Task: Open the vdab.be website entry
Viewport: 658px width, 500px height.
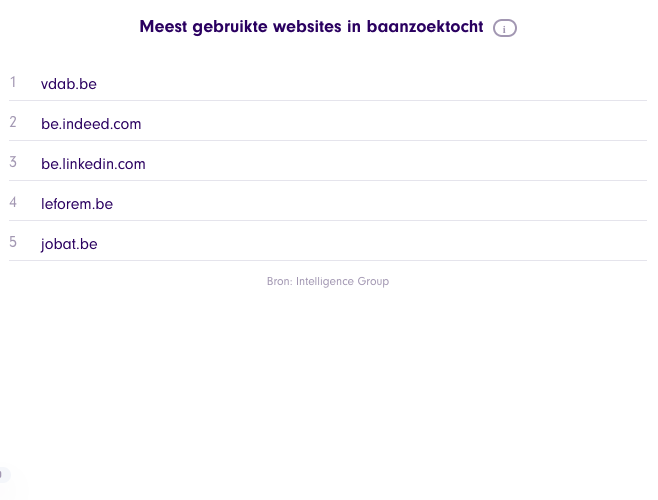Action: pos(328,84)
